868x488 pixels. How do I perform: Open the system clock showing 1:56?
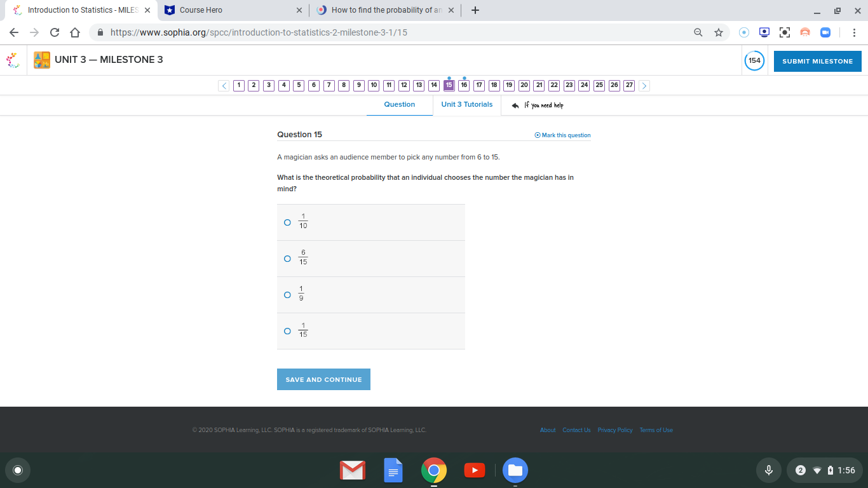[846, 470]
